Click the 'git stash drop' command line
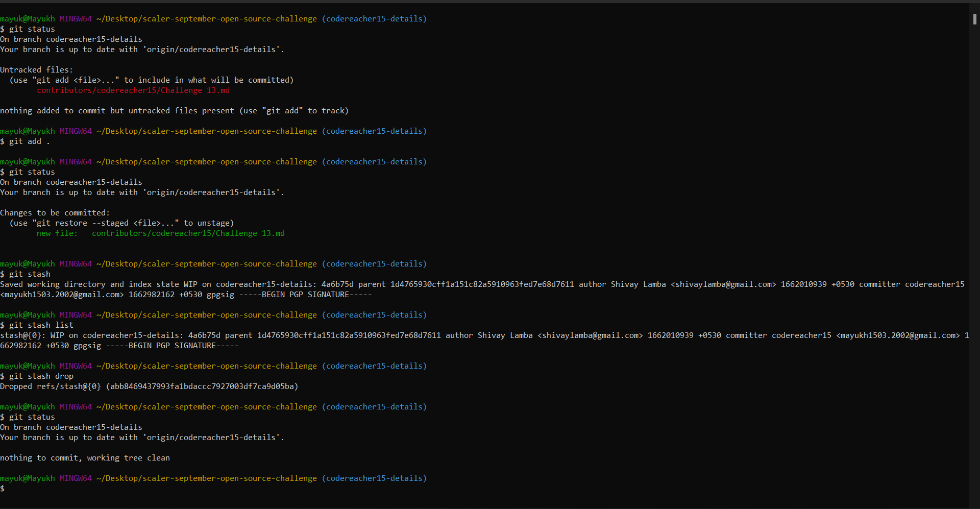Viewport: 980px width, 509px height. pos(37,376)
